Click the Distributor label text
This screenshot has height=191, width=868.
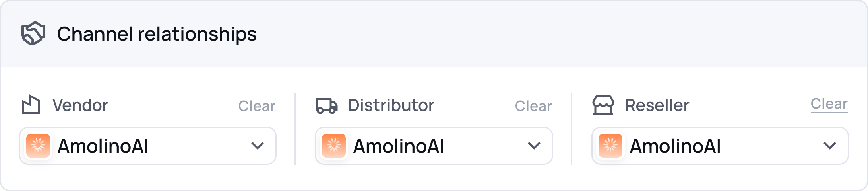pyautogui.click(x=391, y=105)
